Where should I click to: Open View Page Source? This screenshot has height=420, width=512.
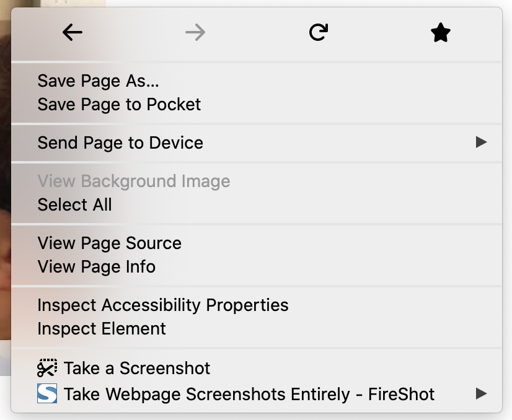click(110, 243)
